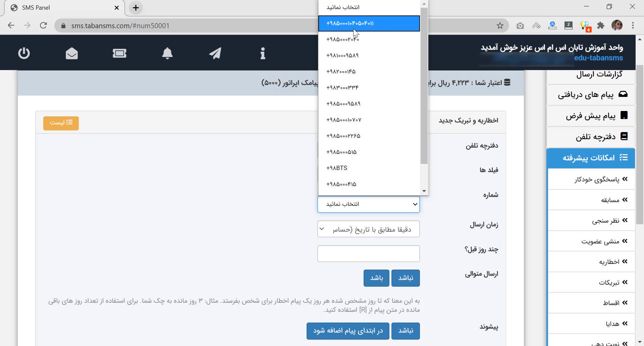644x346 pixels.
Task: Open منشی عضویت submenu item
Action: pos(592,241)
